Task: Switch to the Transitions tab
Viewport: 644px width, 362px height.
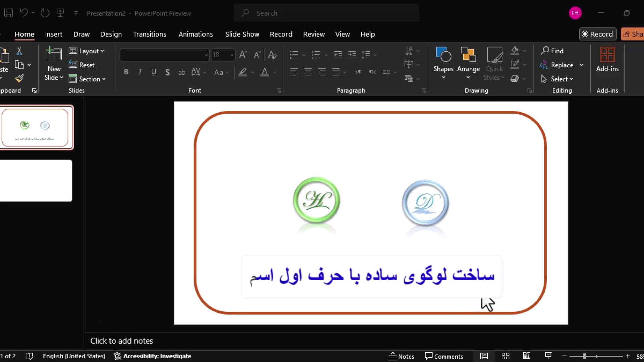Action: (149, 34)
